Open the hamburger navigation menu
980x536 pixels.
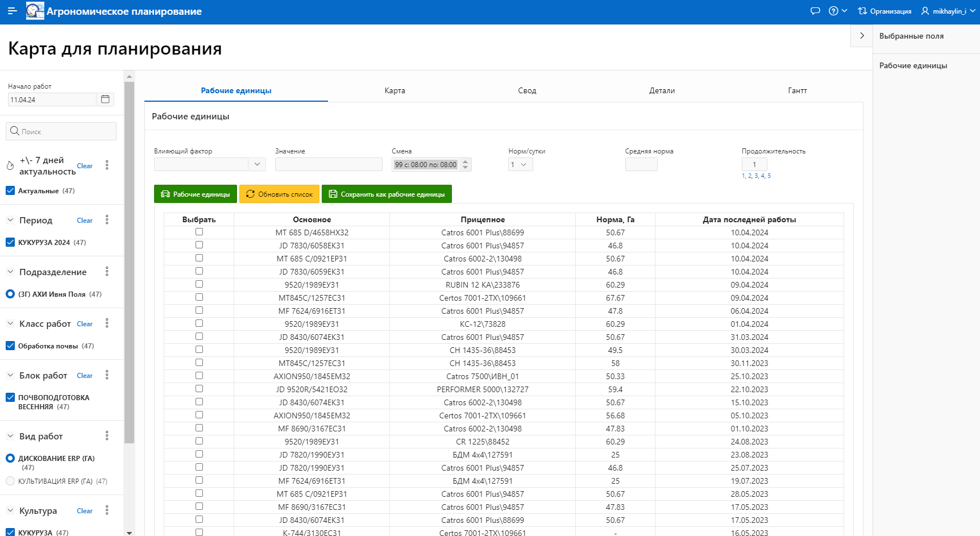pyautogui.click(x=12, y=11)
